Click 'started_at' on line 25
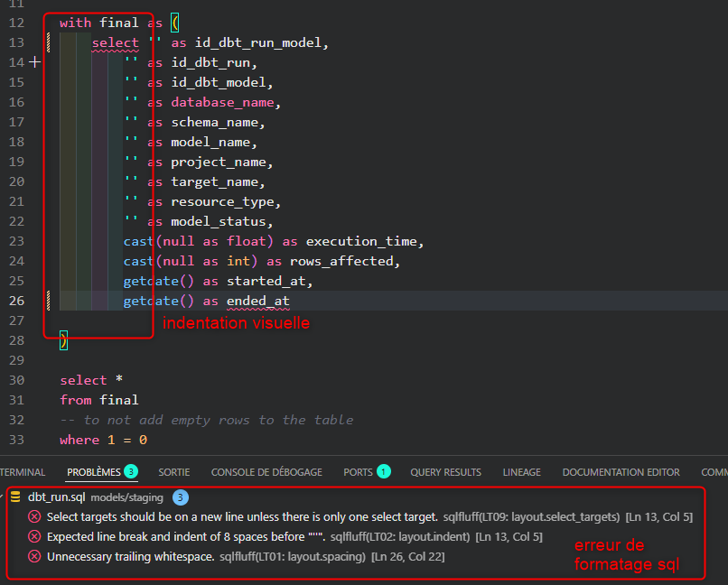This screenshot has width=728, height=585. [x=266, y=281]
